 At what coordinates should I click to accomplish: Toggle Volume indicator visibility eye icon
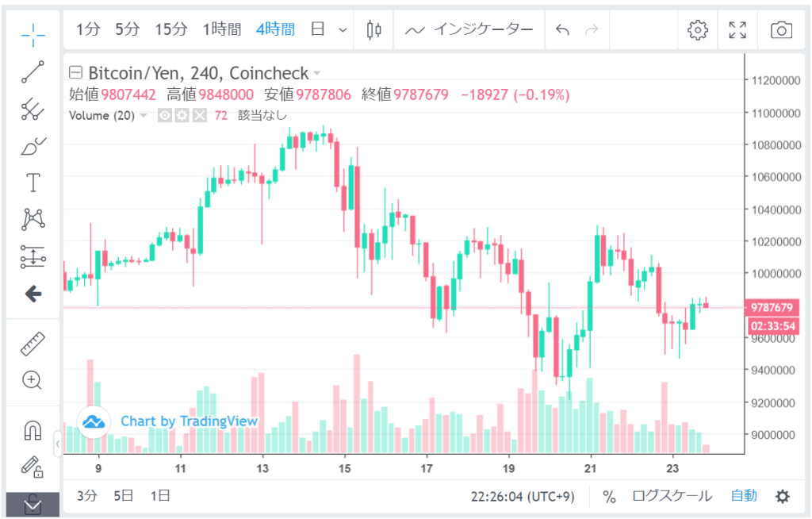click(x=165, y=116)
